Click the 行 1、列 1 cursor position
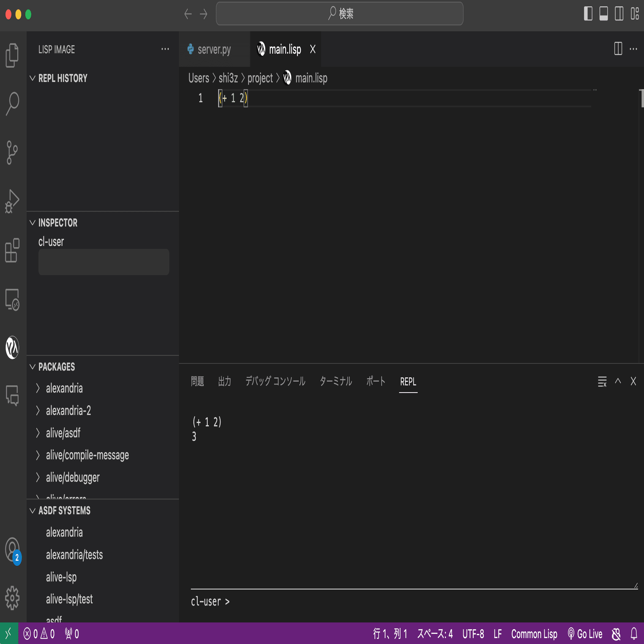This screenshot has height=644, width=644. [x=390, y=633]
